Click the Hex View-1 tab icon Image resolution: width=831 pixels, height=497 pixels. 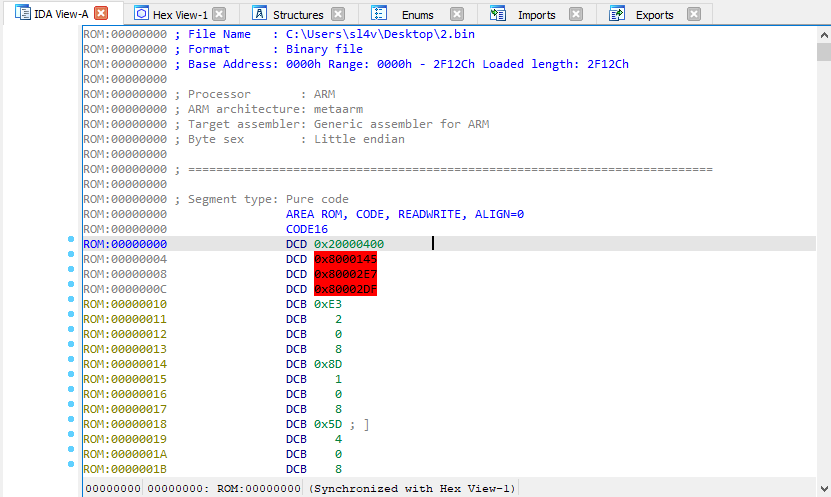[x=141, y=13]
